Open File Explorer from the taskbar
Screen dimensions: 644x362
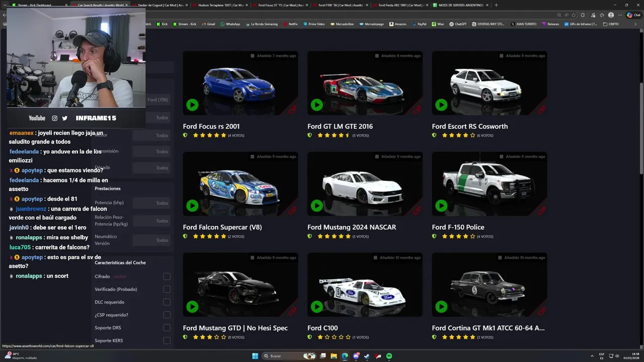(x=334, y=356)
